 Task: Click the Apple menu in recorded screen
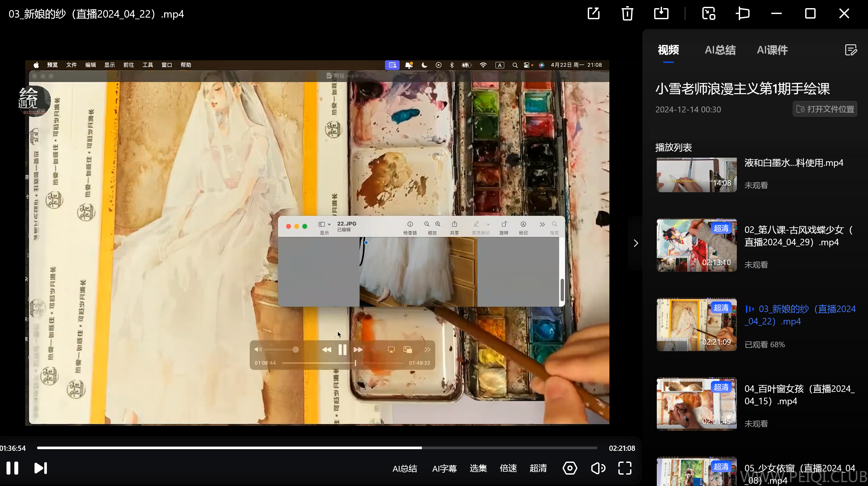tap(36, 65)
